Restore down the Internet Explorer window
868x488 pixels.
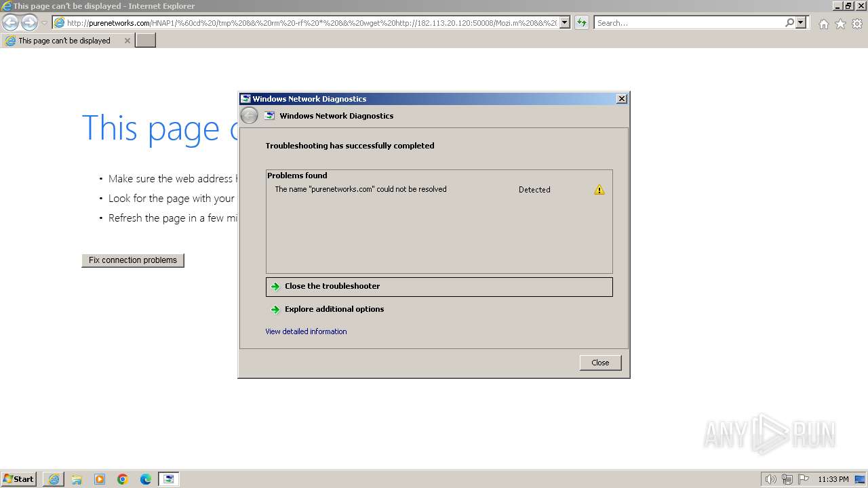848,5
